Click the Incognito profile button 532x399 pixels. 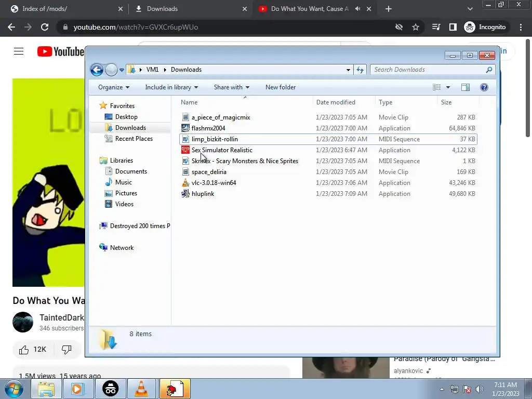(x=485, y=27)
